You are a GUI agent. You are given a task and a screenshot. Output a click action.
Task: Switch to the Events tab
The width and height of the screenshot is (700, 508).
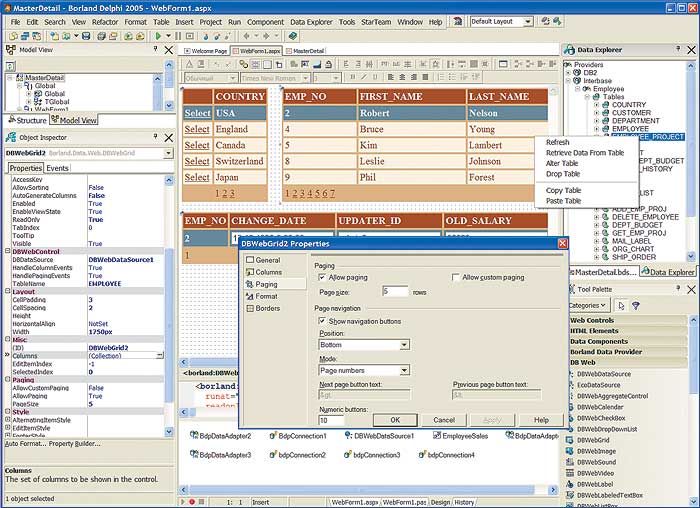click(x=58, y=168)
